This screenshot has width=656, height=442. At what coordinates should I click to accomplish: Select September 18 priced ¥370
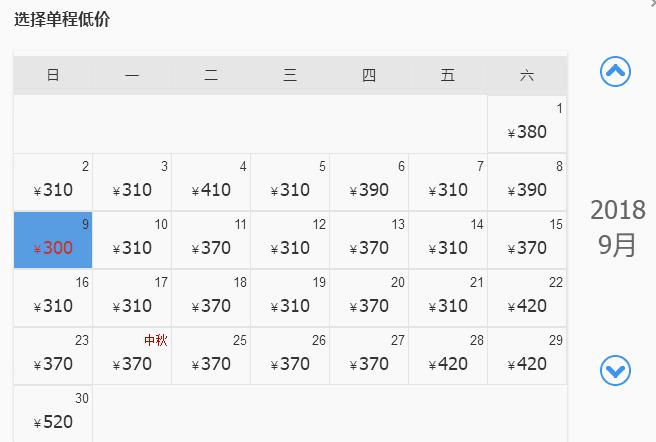pyautogui.click(x=211, y=298)
